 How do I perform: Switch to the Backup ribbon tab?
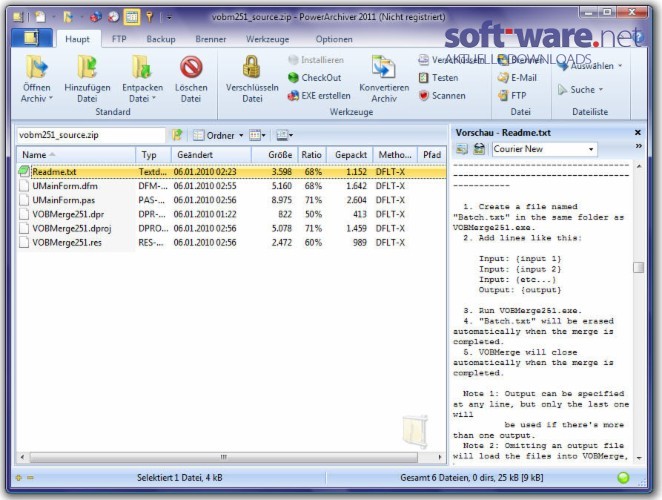(x=161, y=39)
